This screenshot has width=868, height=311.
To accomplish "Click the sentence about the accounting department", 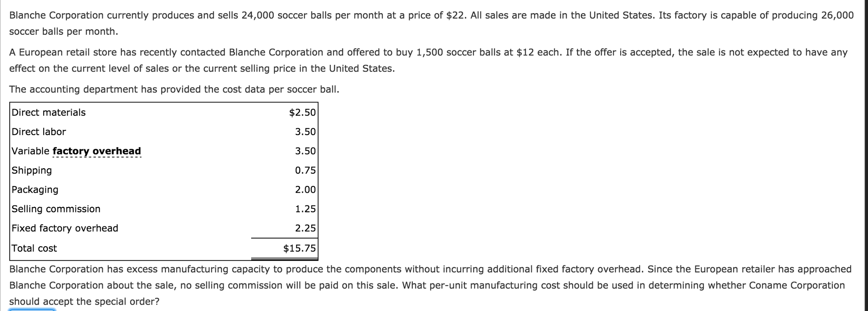I will pos(174,89).
